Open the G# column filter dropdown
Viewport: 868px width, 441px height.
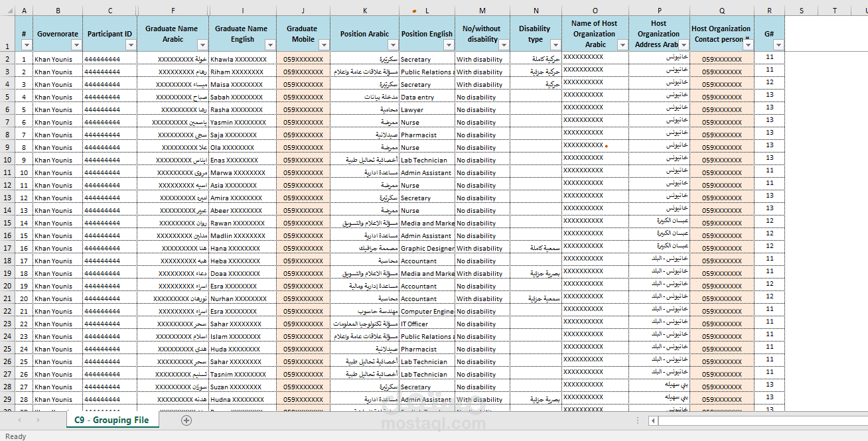click(778, 45)
